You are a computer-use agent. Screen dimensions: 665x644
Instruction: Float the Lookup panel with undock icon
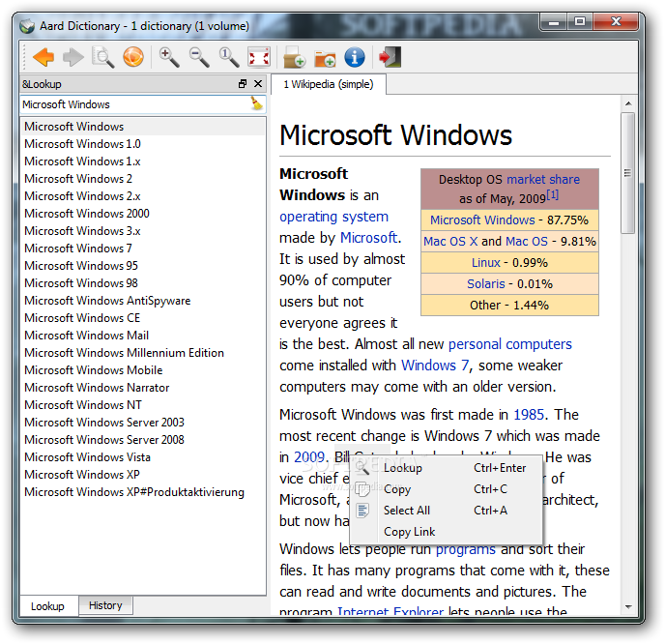(x=243, y=83)
